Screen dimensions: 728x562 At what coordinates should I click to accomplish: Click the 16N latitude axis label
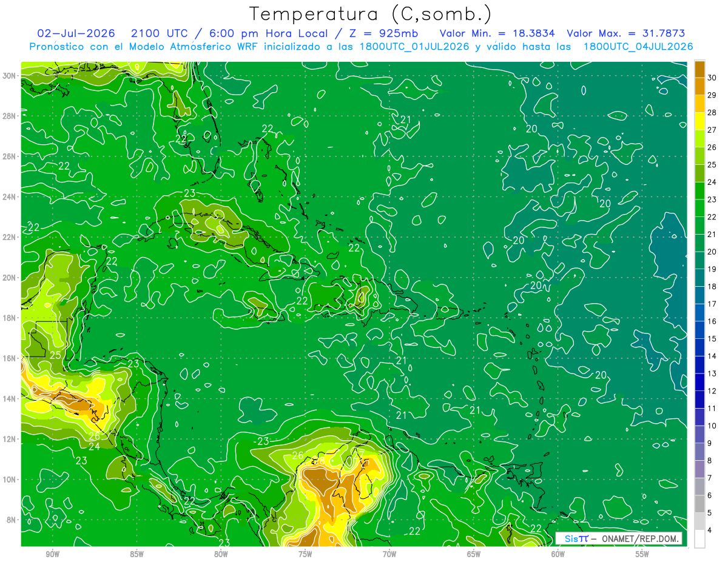9,358
